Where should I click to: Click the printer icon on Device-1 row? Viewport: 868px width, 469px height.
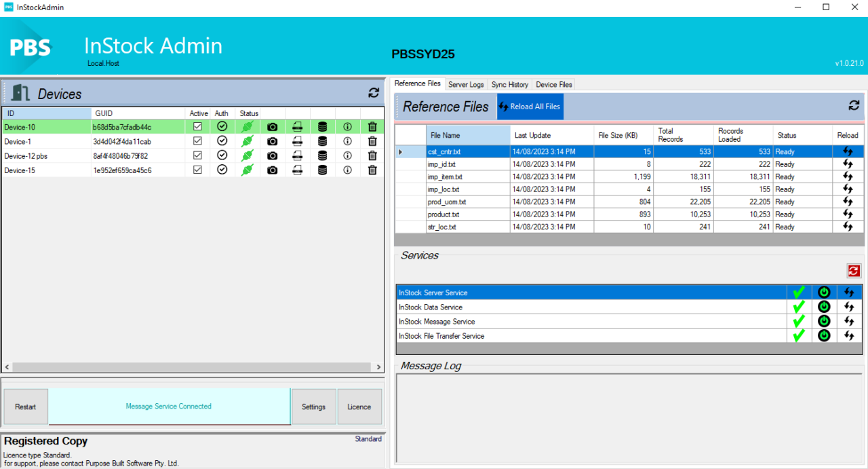(x=297, y=140)
